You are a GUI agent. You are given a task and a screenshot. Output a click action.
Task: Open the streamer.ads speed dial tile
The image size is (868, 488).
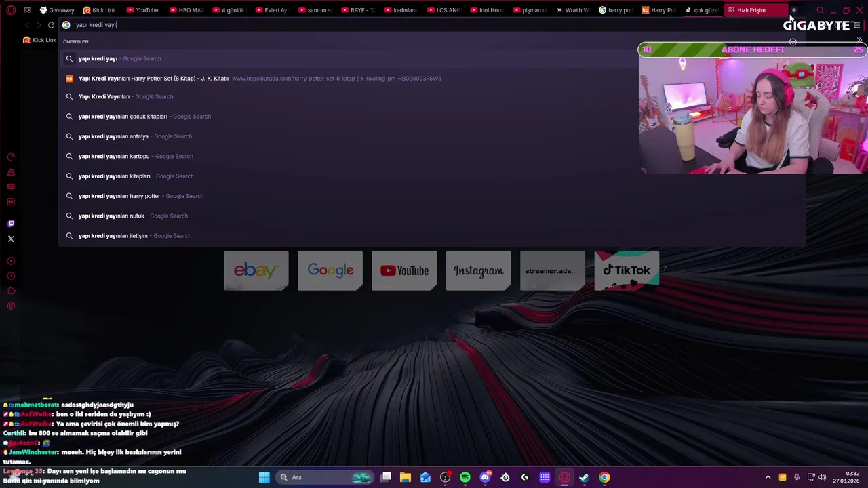point(553,270)
